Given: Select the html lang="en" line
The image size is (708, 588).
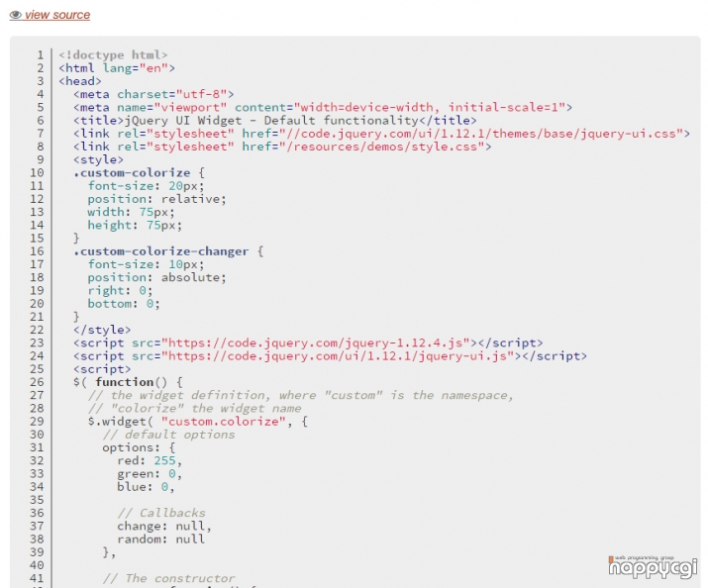Looking at the screenshot, I should click(117, 68).
